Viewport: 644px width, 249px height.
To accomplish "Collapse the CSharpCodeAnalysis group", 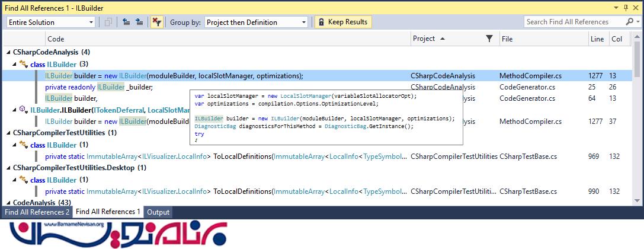I will [x=7, y=52].
